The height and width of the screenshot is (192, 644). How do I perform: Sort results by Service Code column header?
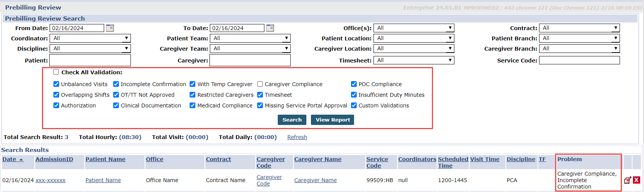[x=377, y=162]
